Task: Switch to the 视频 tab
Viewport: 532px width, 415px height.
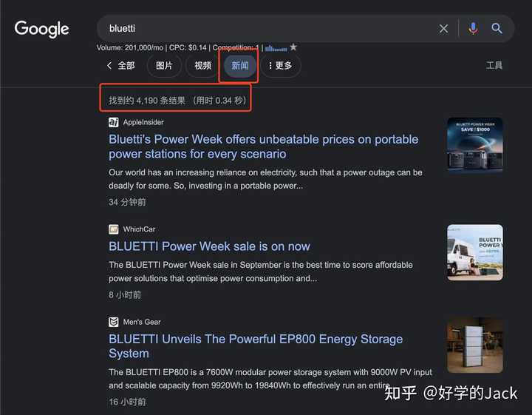Action: pyautogui.click(x=203, y=65)
